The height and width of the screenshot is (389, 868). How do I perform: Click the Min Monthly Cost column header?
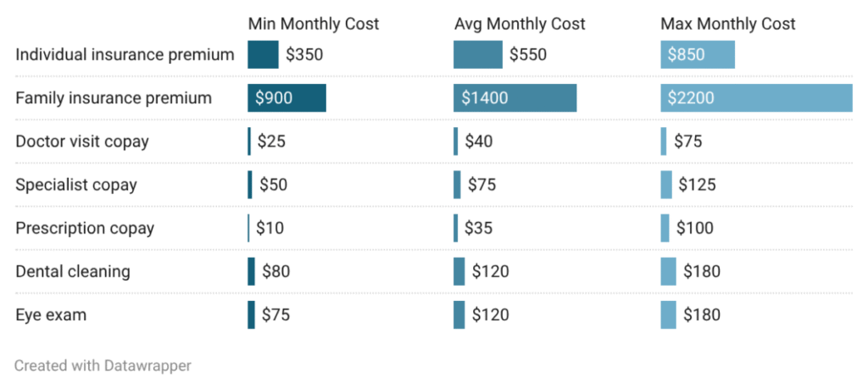[313, 24]
